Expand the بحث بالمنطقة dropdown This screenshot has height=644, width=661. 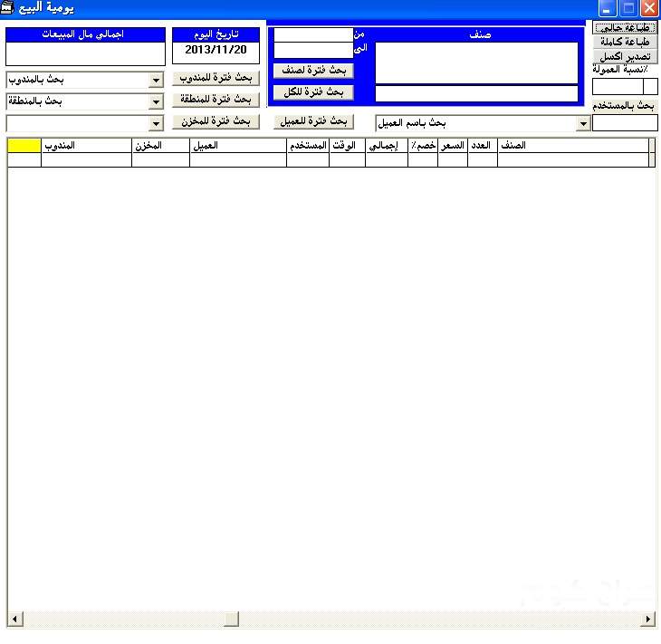pos(156,101)
